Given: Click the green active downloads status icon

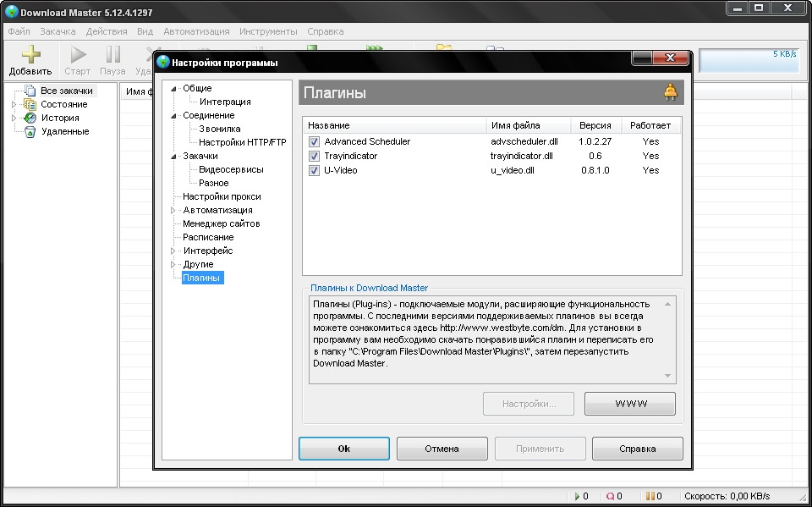Looking at the screenshot, I should tap(578, 496).
